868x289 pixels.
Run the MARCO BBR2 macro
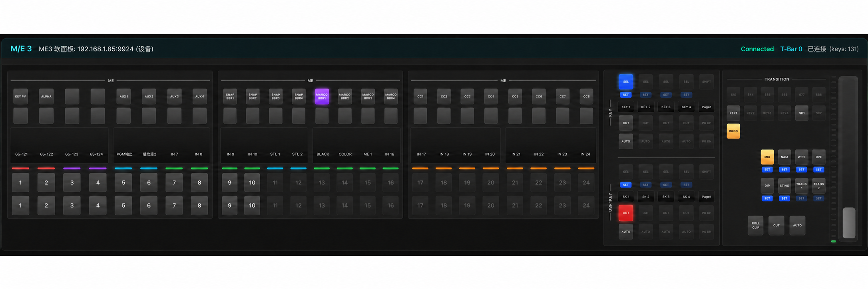coord(345,97)
